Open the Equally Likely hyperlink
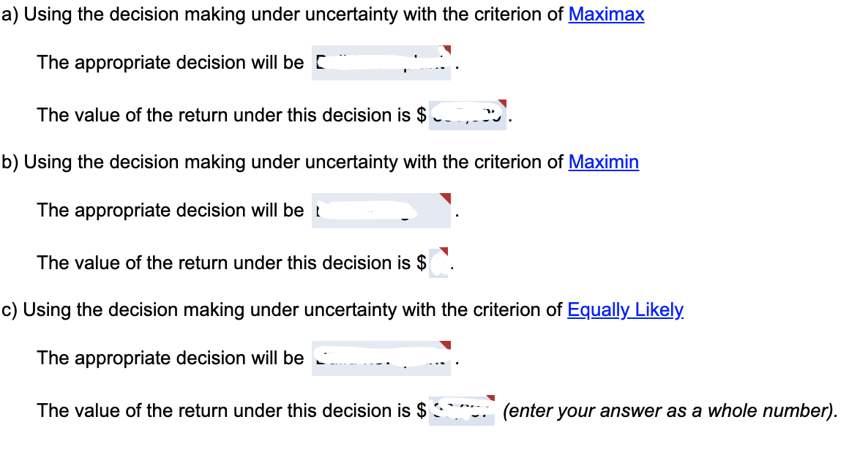Viewport: 868px width, 455px height. [626, 309]
